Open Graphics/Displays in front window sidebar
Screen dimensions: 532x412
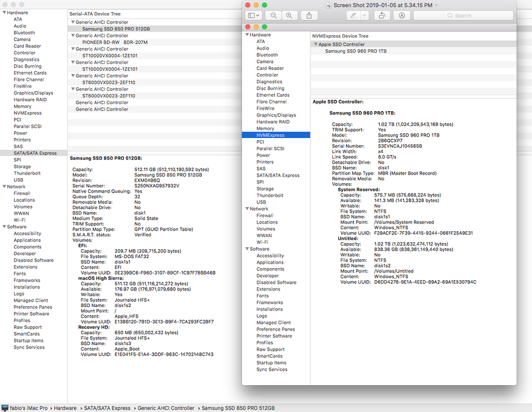click(276, 115)
